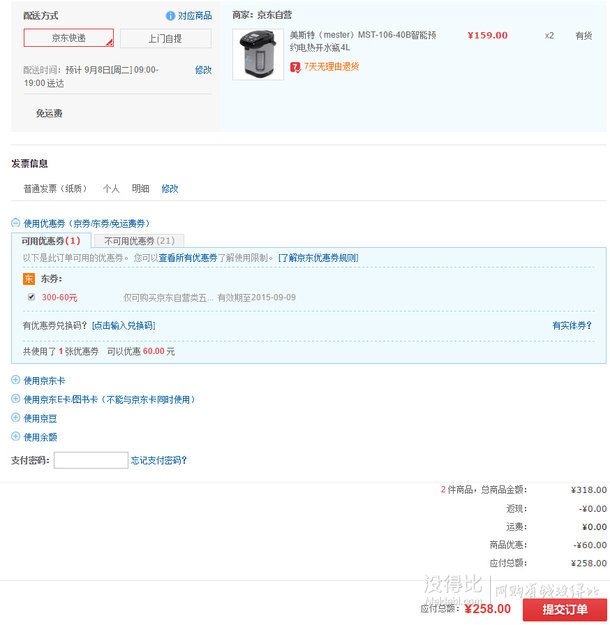
Task: Click the ¥318.00 total goods amount
Action: (589, 490)
